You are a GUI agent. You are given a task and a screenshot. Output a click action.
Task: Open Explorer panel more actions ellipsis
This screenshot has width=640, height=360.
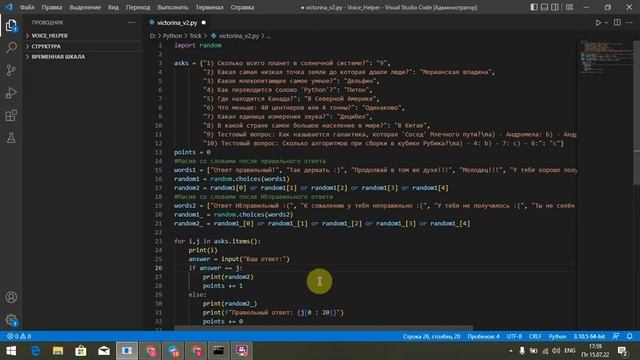(131, 22)
